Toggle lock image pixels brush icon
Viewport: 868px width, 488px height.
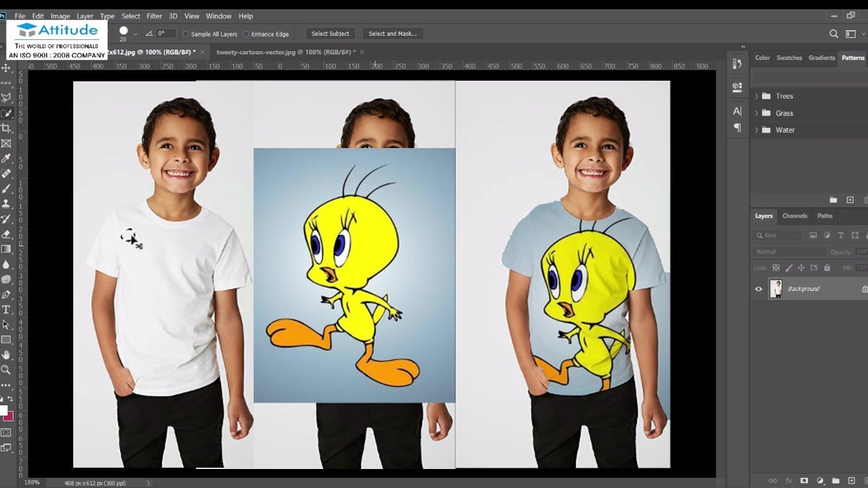(x=788, y=268)
